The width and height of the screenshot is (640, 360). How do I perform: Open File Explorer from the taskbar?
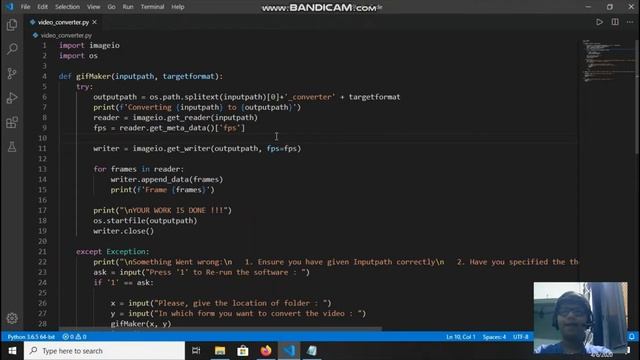click(x=220, y=351)
